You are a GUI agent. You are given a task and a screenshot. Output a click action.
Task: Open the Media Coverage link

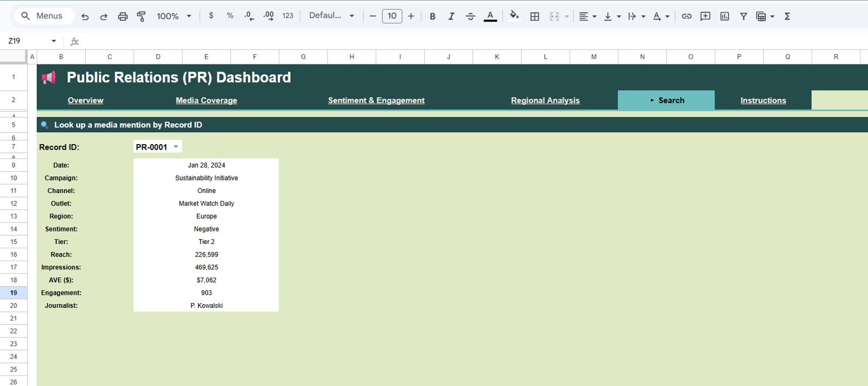click(206, 100)
